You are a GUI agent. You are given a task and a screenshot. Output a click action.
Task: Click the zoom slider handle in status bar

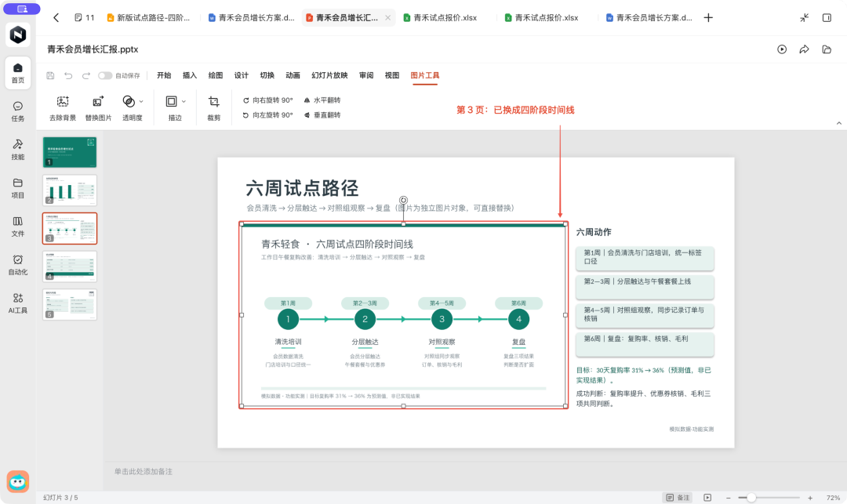tap(751, 498)
